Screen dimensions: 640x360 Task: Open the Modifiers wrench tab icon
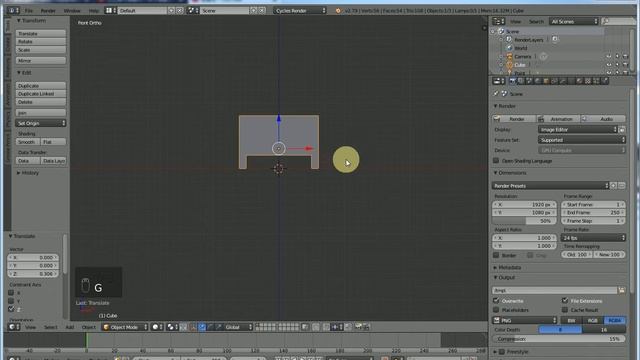tap(562, 81)
